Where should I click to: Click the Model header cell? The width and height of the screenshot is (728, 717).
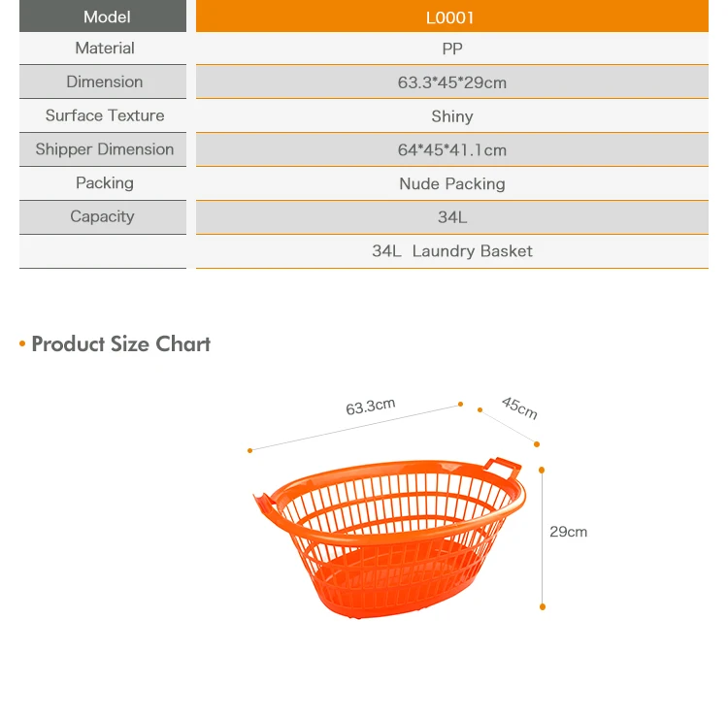[x=107, y=16]
